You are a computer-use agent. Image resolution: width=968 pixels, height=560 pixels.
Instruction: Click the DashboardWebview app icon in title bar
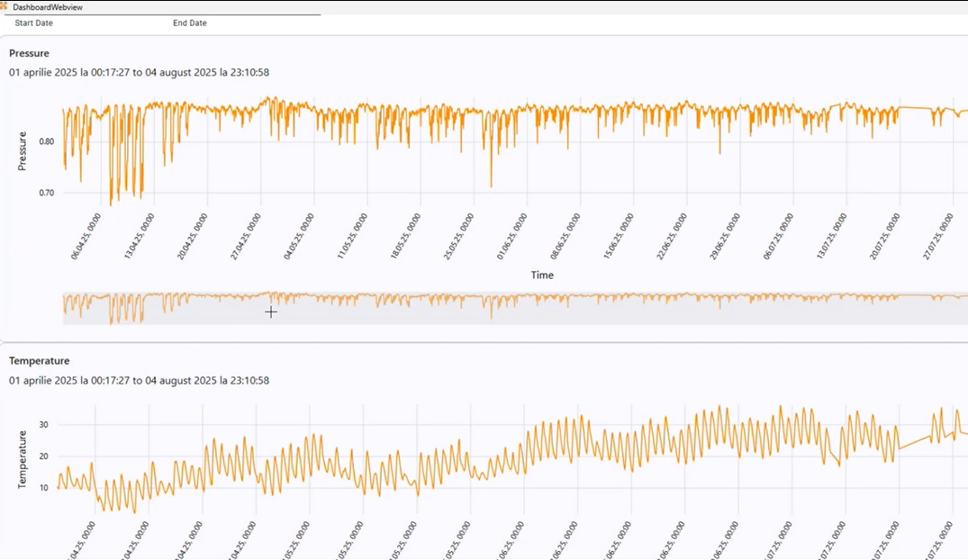click(5, 6)
